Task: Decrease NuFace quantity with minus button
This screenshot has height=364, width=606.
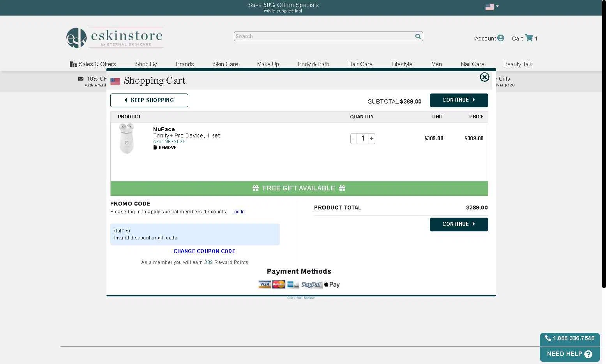Action: coord(353,138)
